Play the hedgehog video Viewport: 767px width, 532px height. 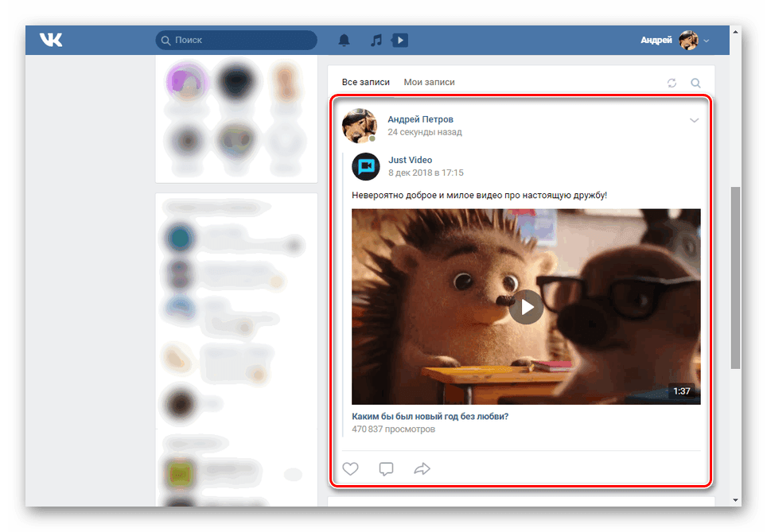(526, 307)
